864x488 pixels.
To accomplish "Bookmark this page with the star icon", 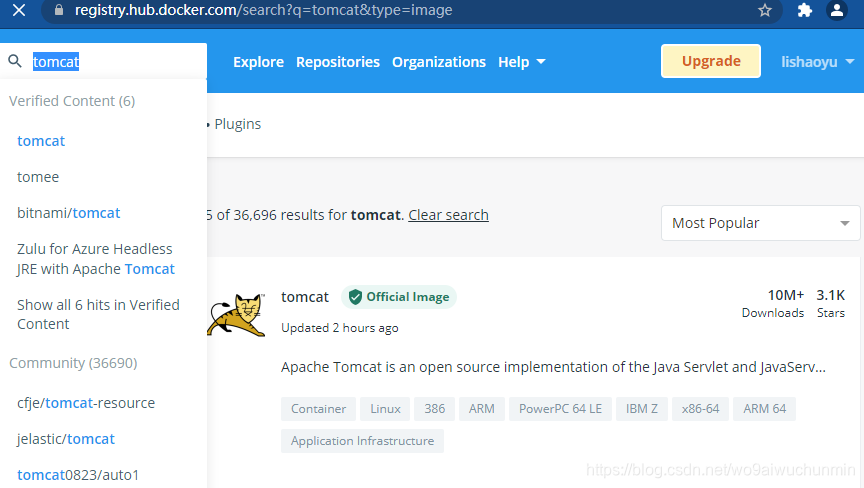I will 765,10.
